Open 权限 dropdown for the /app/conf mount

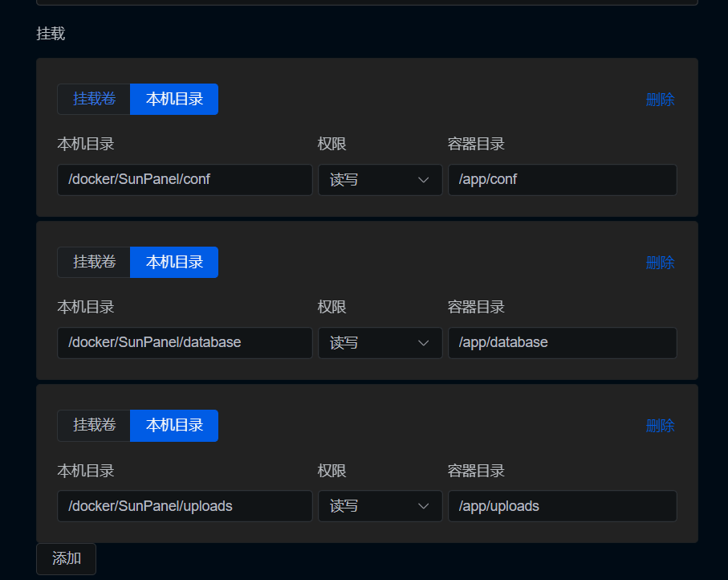point(380,180)
